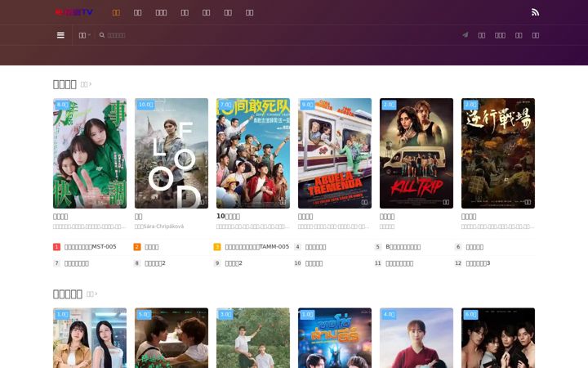Open the FLOOD movie poster
Viewport: 588px width, 368px height.
click(171, 153)
